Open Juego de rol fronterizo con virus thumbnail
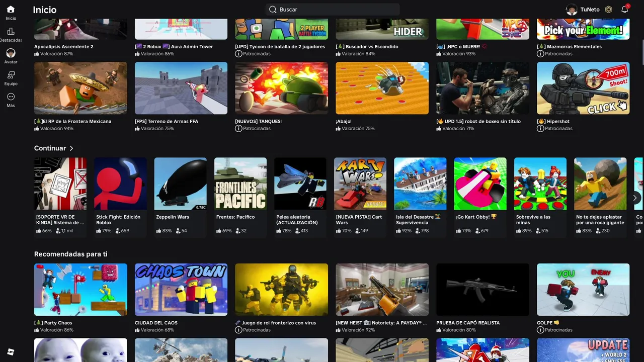This screenshot has width=644, height=362. (x=281, y=290)
